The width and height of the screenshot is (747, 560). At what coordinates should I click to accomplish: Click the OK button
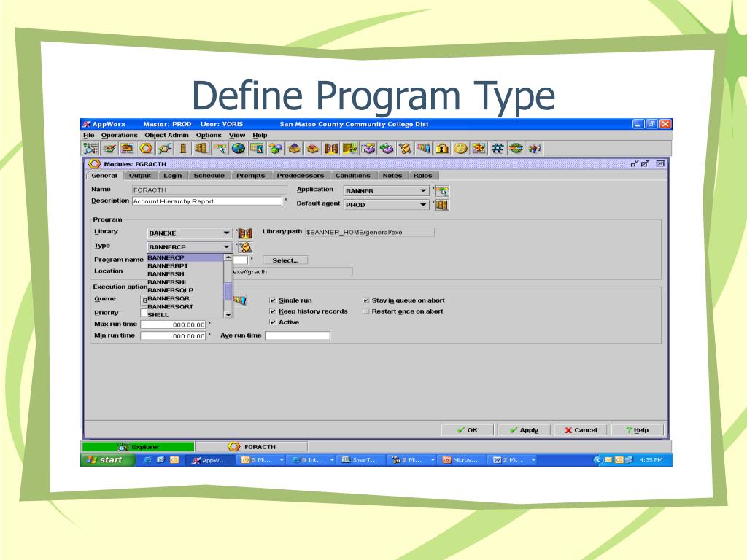467,430
